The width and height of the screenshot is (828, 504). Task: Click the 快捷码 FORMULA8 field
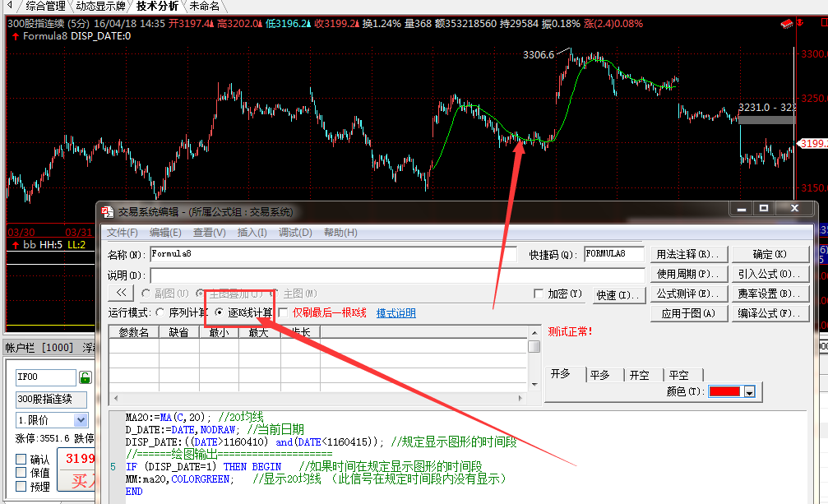(x=614, y=254)
